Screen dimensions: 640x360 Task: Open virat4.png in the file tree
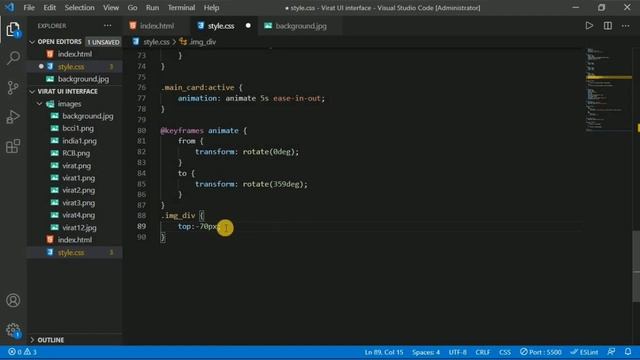75,216
